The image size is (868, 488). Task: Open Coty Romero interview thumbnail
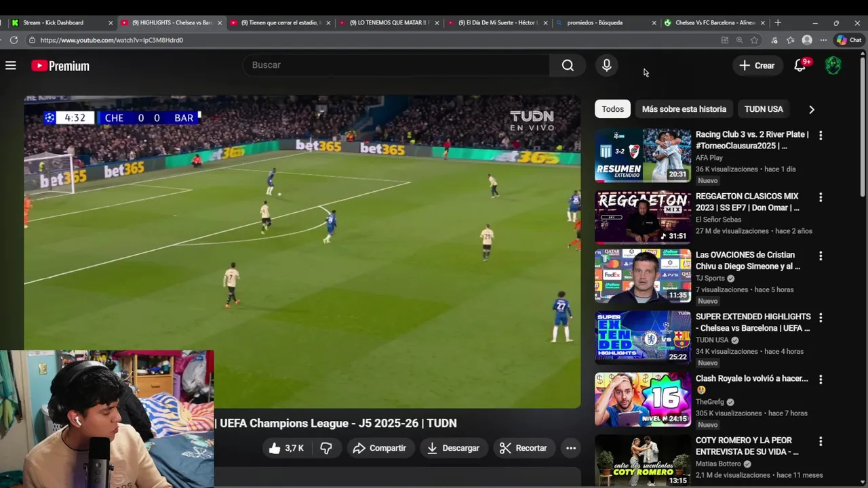[x=643, y=461]
